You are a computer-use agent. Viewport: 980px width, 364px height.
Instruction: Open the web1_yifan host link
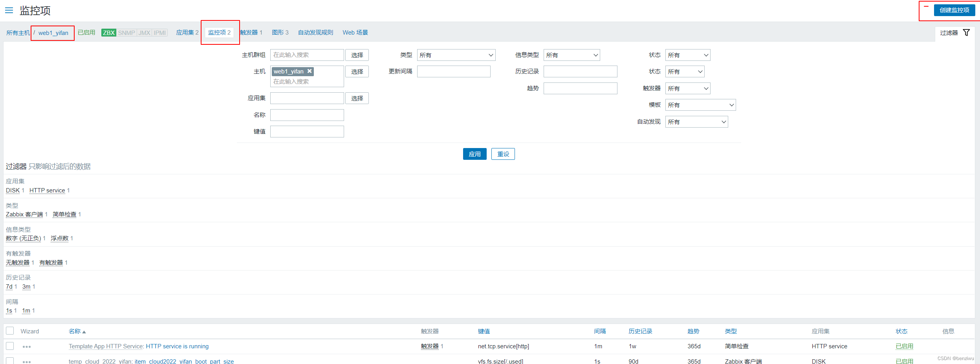(x=53, y=33)
